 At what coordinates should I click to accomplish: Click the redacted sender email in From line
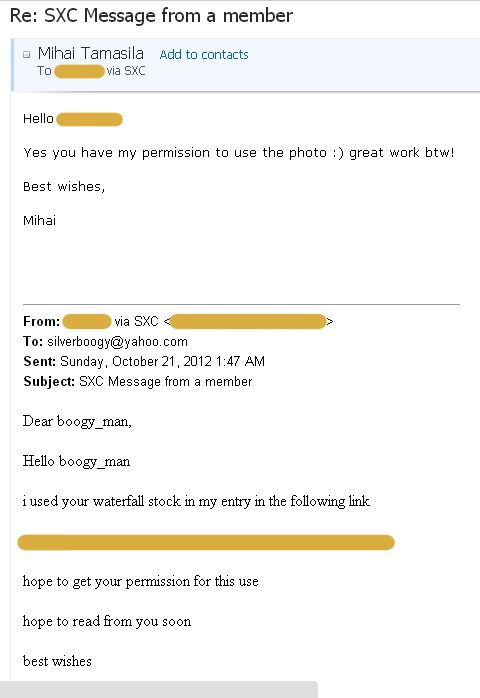[x=248, y=321]
